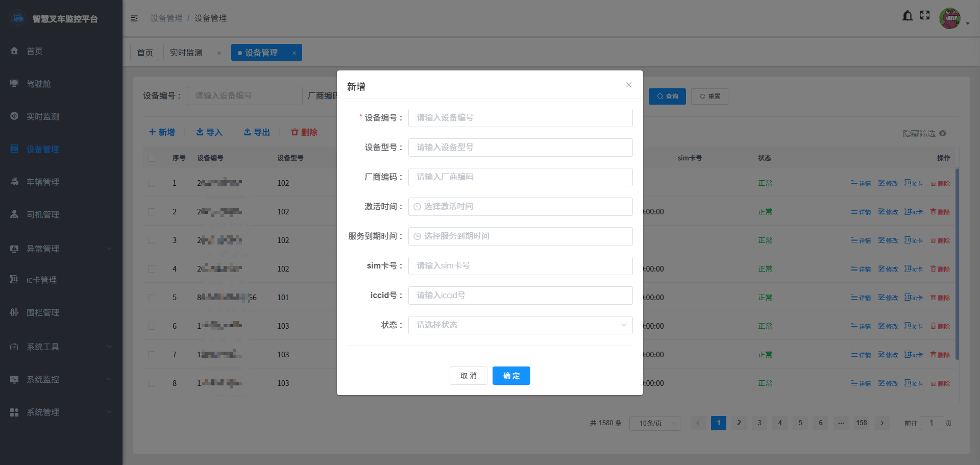The width and height of the screenshot is (980, 465).
Task: Click the 确定 confirm button
Action: pyautogui.click(x=511, y=376)
